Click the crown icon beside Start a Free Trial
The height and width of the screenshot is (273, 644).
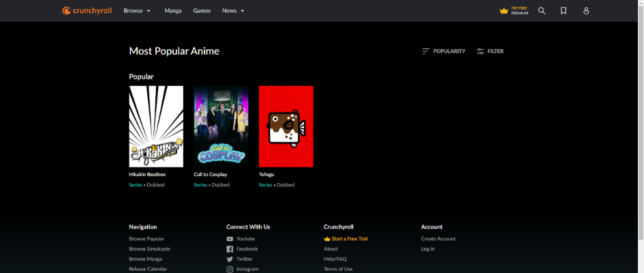click(327, 239)
